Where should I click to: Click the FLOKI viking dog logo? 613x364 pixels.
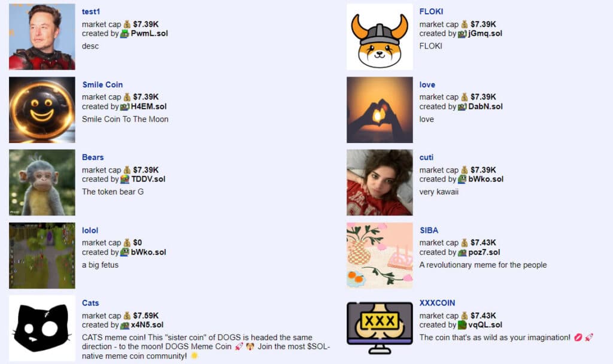[380, 37]
